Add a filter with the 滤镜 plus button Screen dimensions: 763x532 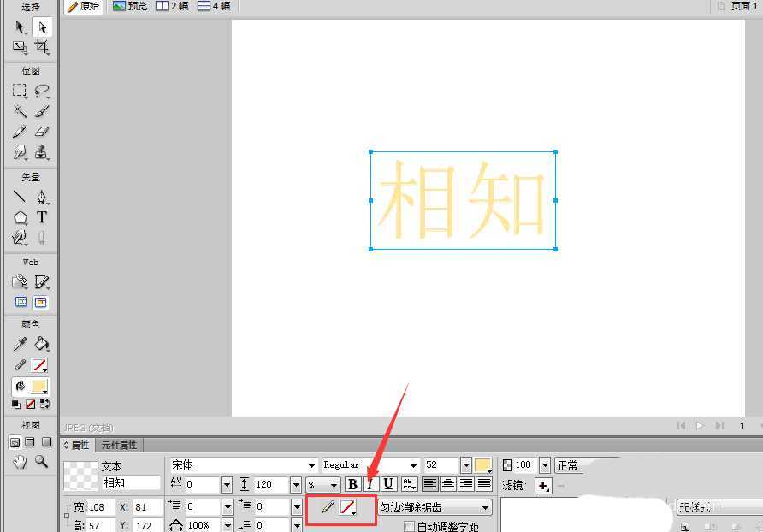tap(545, 484)
